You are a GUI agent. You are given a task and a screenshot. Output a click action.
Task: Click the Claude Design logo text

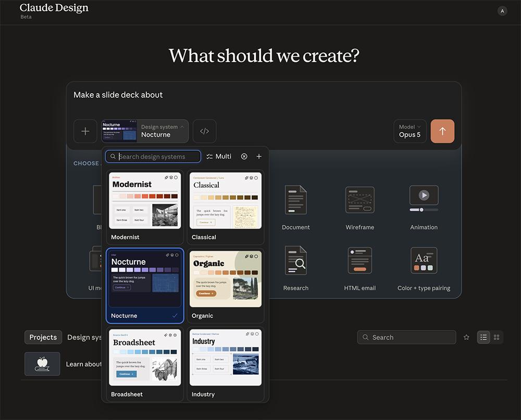point(54,8)
